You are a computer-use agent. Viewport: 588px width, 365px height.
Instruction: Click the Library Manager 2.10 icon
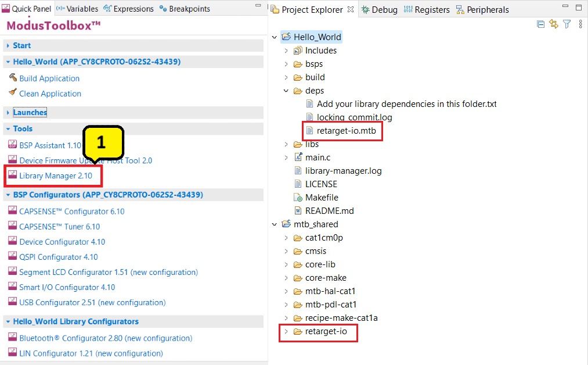point(12,175)
